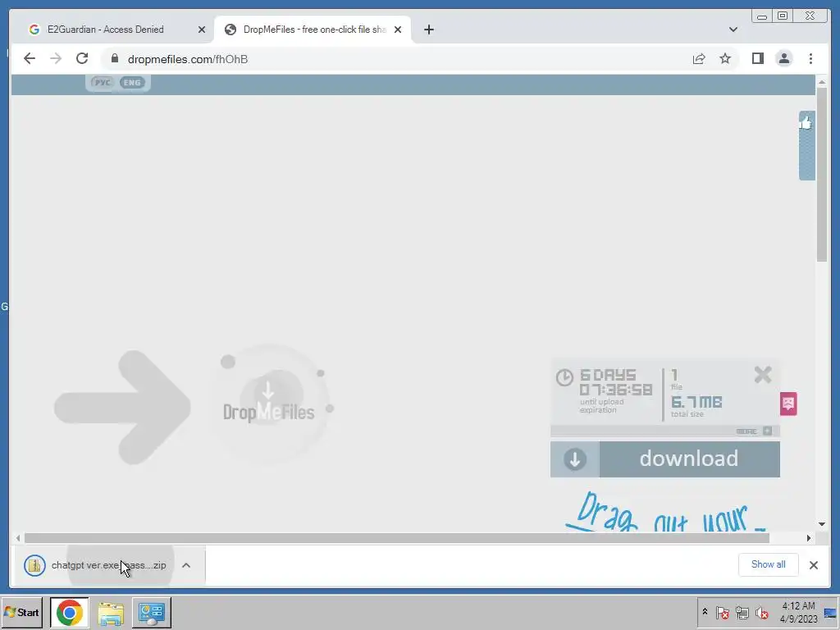This screenshot has height=630, width=840.
Task: Click the Chrome taskbar icon
Action: pos(69,612)
